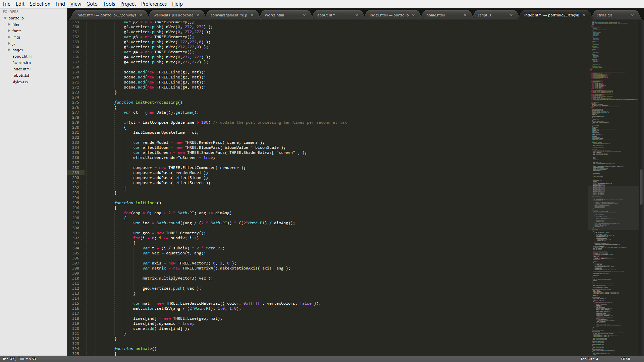The width and height of the screenshot is (644, 362).
Task: Click the minimap code overview
Action: point(613,188)
